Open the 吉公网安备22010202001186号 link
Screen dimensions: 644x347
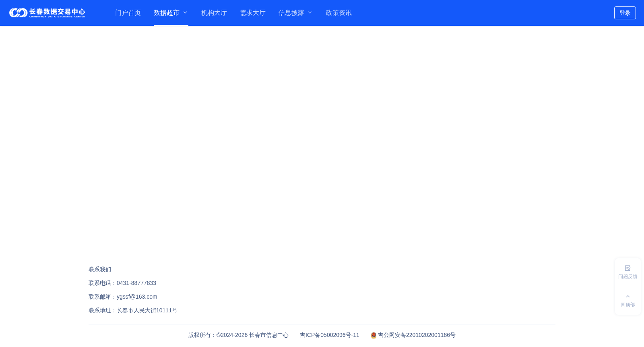417,335
